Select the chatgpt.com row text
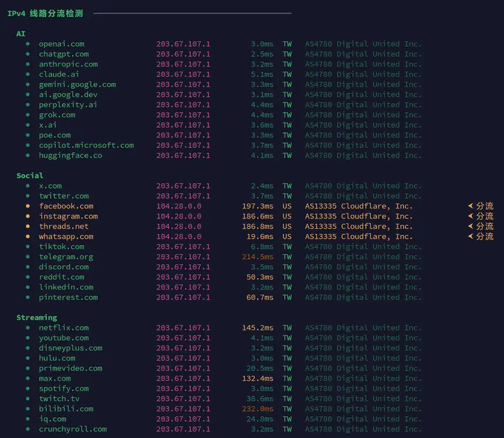 point(64,54)
